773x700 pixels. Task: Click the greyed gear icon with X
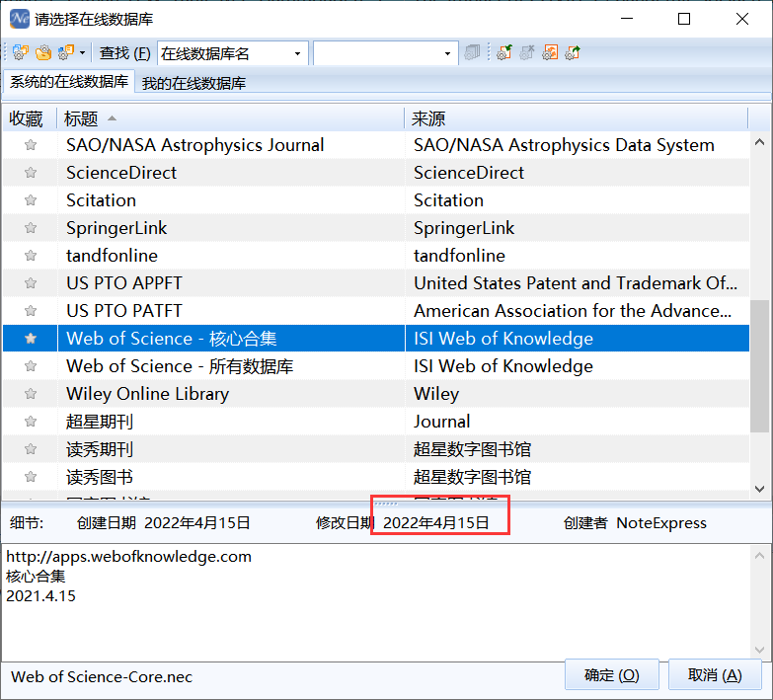coord(527,52)
